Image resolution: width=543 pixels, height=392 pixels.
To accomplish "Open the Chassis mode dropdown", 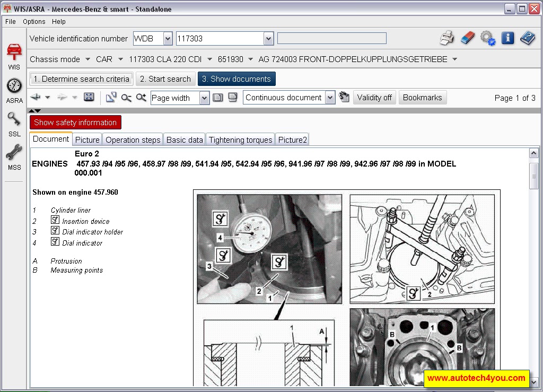I will tap(87, 59).
